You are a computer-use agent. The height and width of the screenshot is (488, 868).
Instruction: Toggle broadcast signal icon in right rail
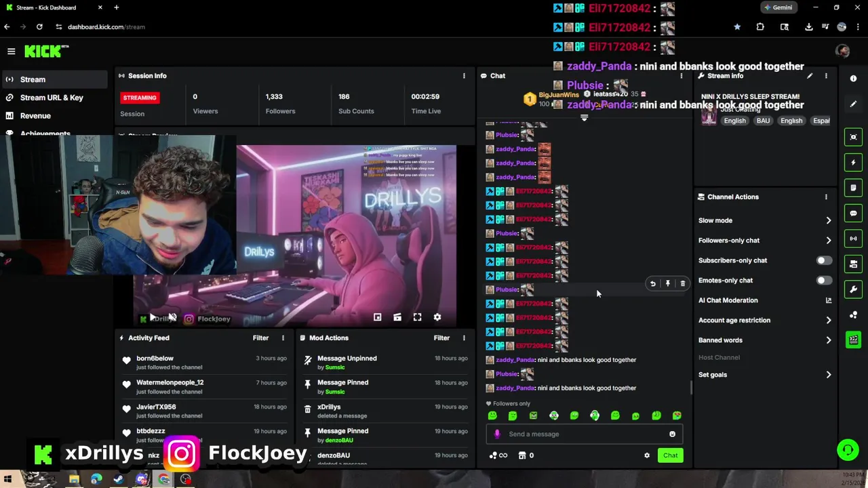pyautogui.click(x=853, y=239)
